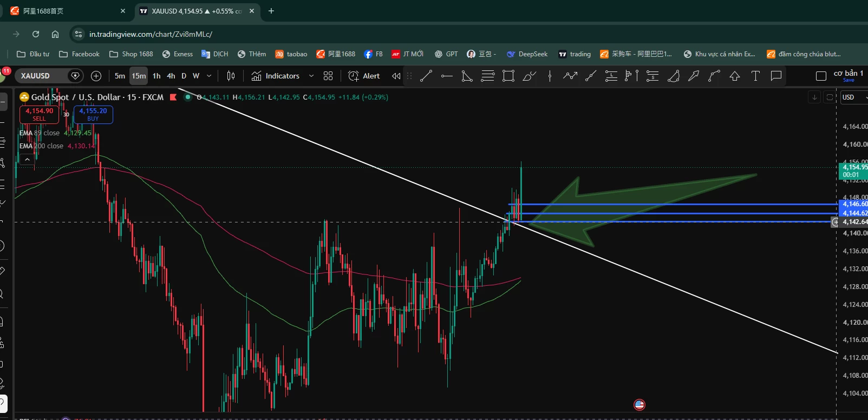Pick the rectangle shape drawing tool
Viewport: 868px width, 420px height.
[508, 76]
